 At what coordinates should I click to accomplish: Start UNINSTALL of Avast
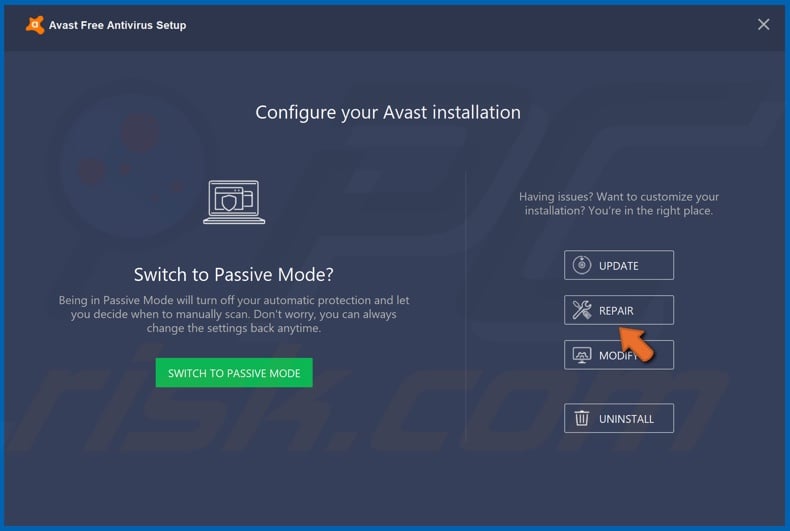(619, 418)
